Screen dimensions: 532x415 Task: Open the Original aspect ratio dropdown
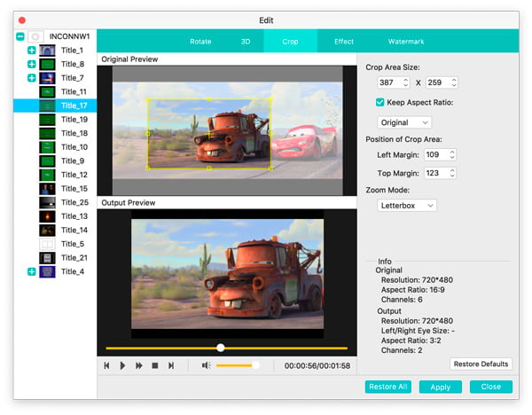[404, 122]
